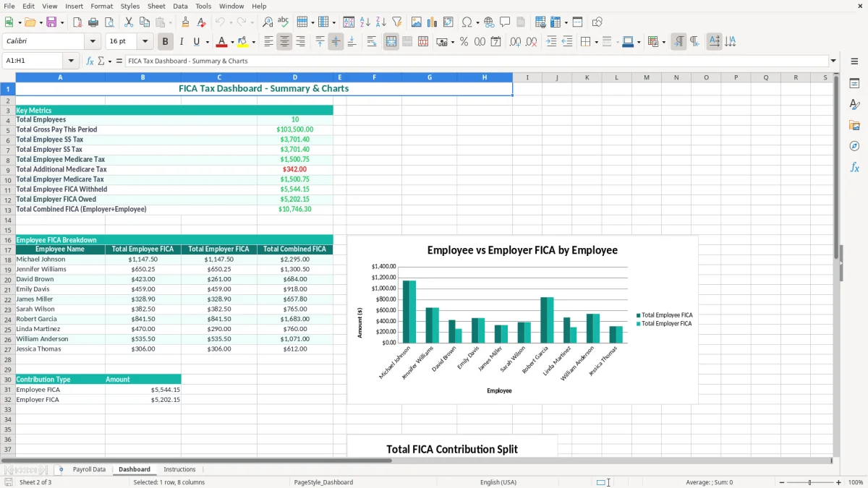868x488 pixels.
Task: Open Conditional Formatting dropdown arrow
Action: click(x=664, y=42)
